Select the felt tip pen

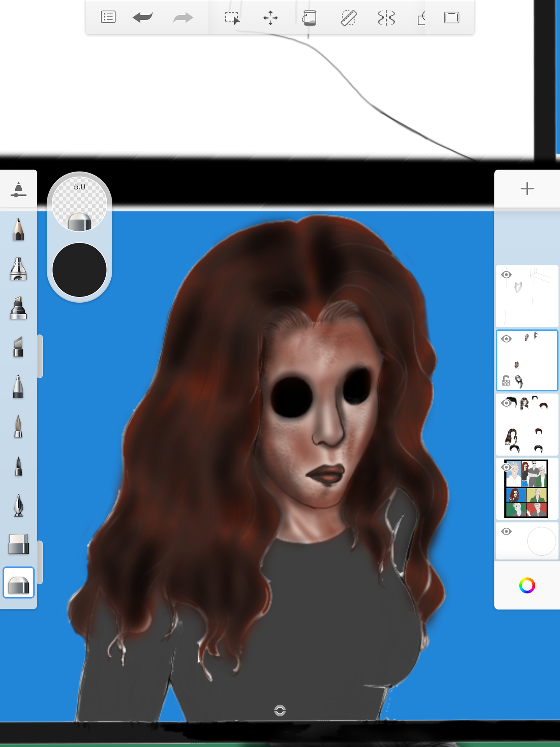[x=18, y=466]
